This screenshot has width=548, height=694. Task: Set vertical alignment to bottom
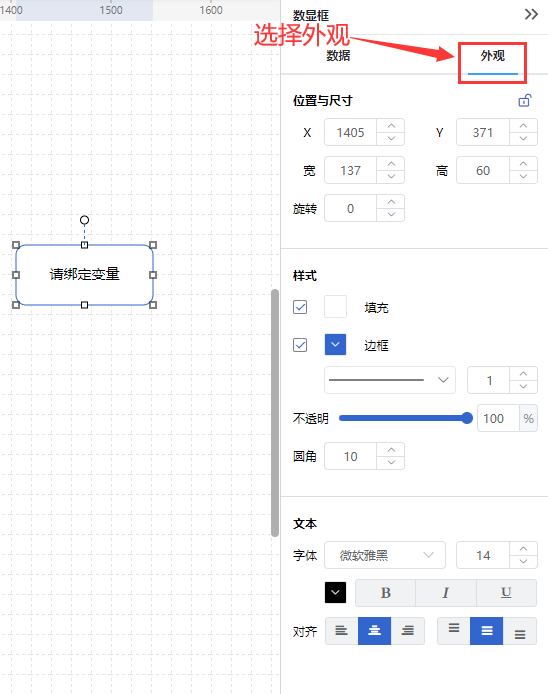[520, 631]
